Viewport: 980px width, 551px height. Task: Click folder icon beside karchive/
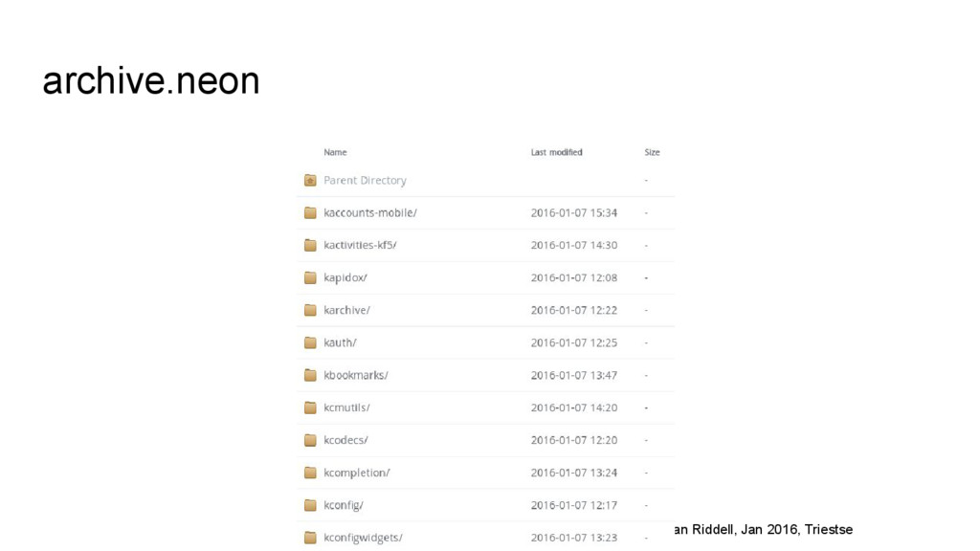[310, 311]
